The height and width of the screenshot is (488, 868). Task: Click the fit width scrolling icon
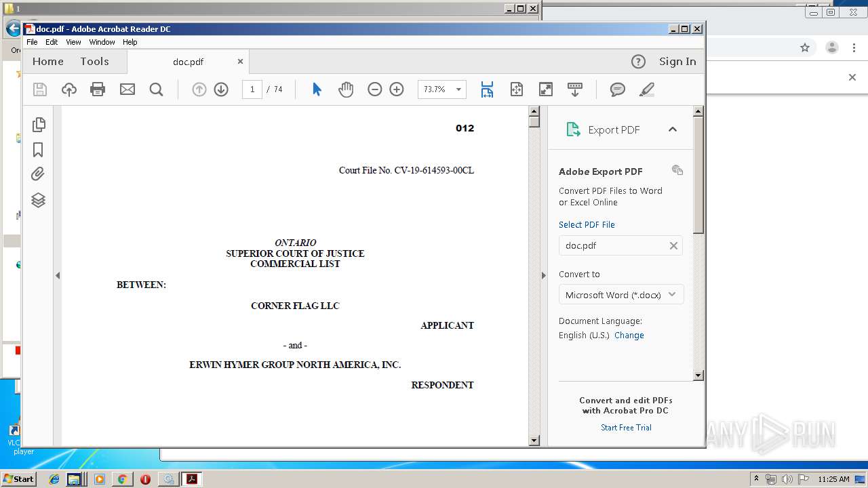487,89
